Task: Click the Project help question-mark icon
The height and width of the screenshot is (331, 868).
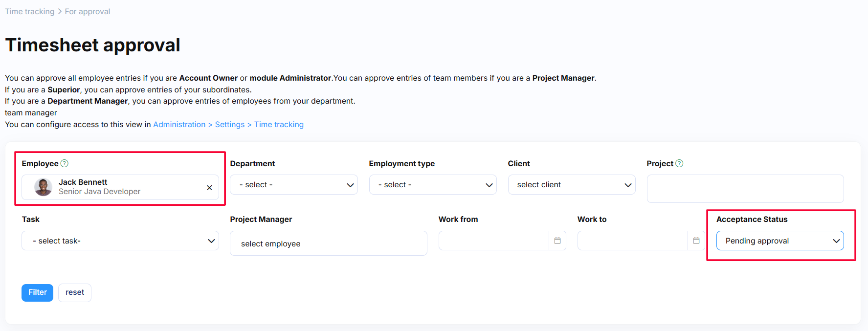Action: pos(679,163)
